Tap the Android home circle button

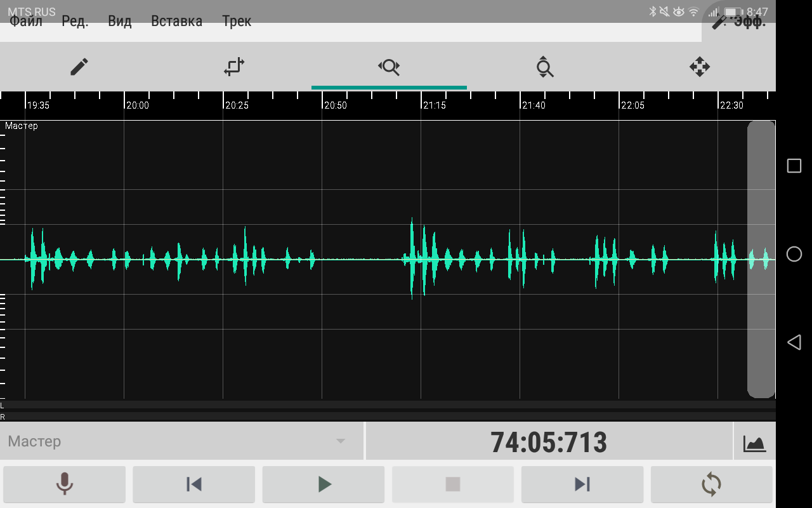pos(794,254)
